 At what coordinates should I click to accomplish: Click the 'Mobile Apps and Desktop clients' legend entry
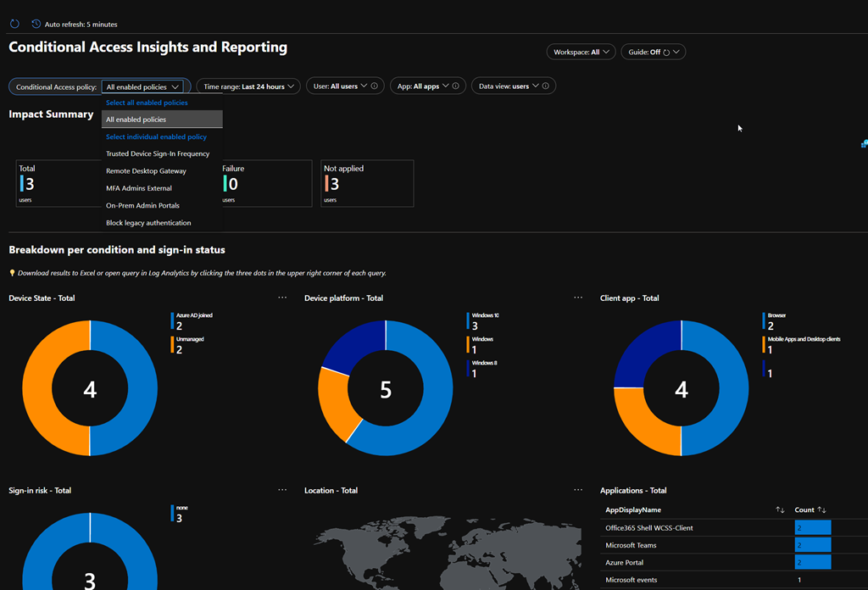[802, 344]
